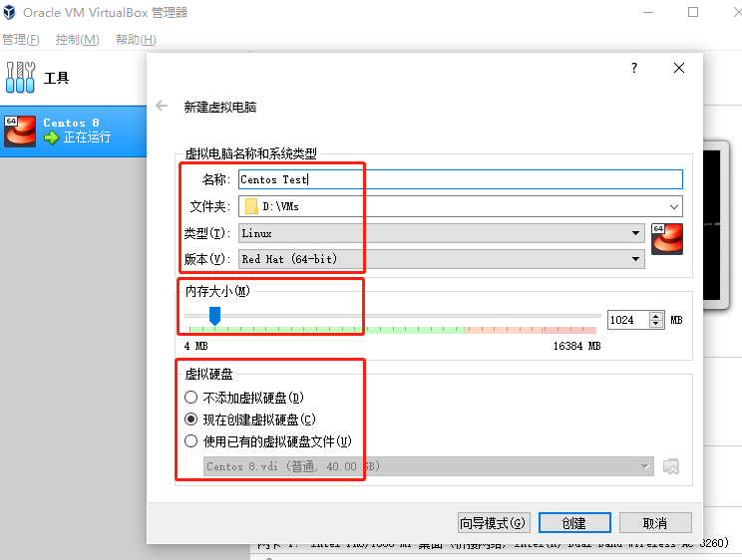Screen dimensions: 742x560
Task: Minimize the VirtualBox manager window
Action: (x=648, y=12)
